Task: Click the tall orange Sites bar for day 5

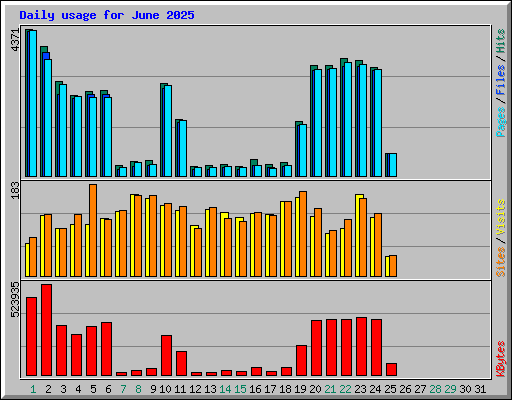Action: pyautogui.click(x=93, y=230)
